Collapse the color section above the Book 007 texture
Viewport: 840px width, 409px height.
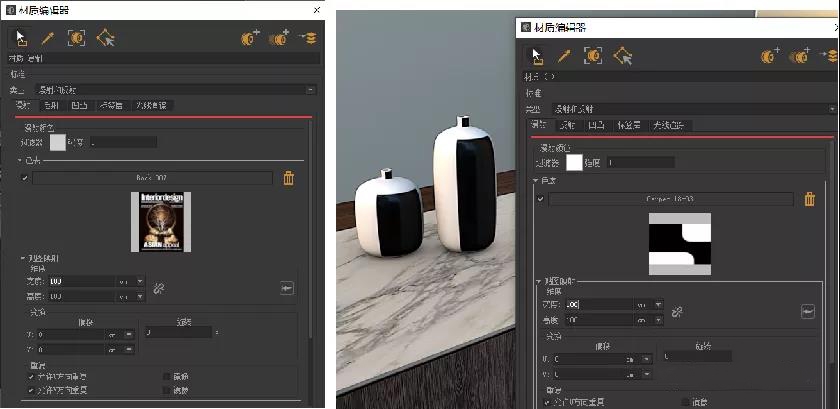click(20, 160)
